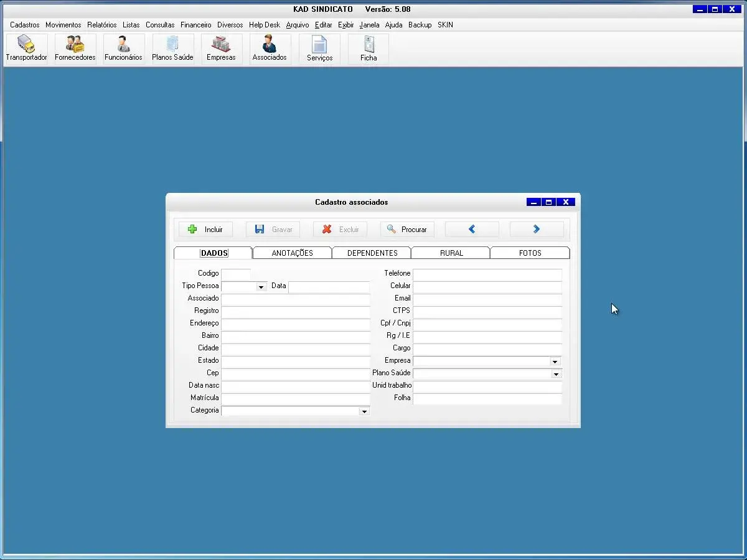Click the Procurar search button
Screen dimensions: 747x560
407,230
